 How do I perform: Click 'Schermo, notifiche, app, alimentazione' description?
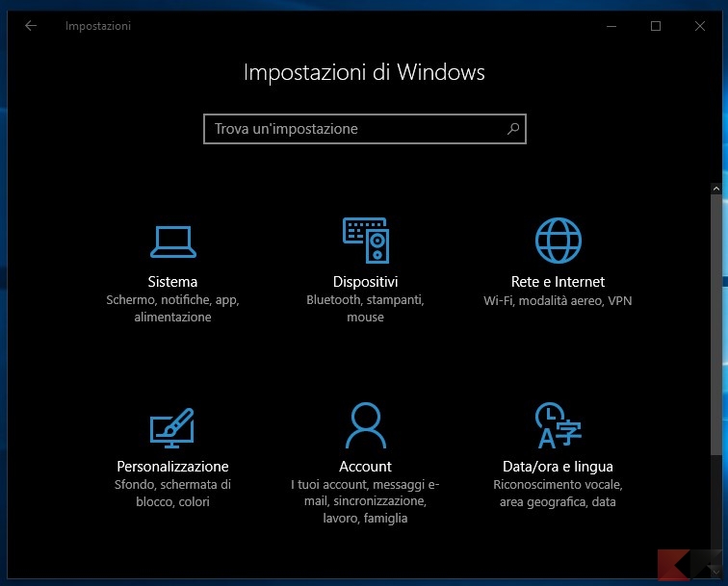pyautogui.click(x=172, y=309)
